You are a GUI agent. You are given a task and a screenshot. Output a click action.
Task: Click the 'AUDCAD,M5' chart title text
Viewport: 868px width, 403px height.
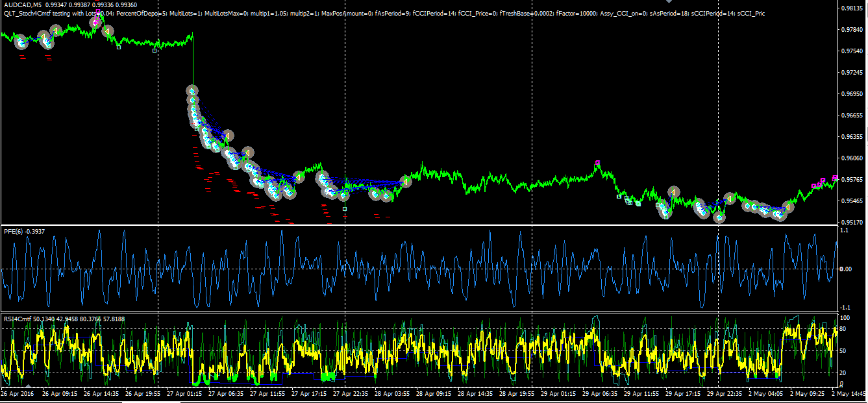[23, 5]
